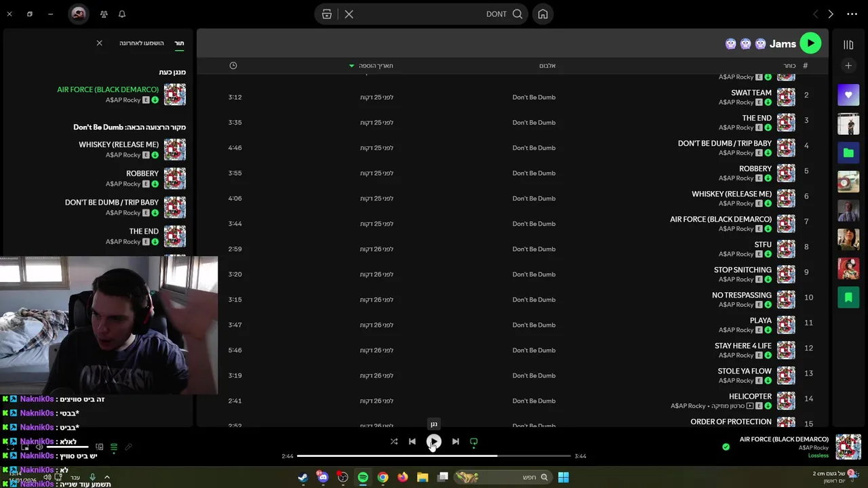Toggle shuffle

pos(394,441)
